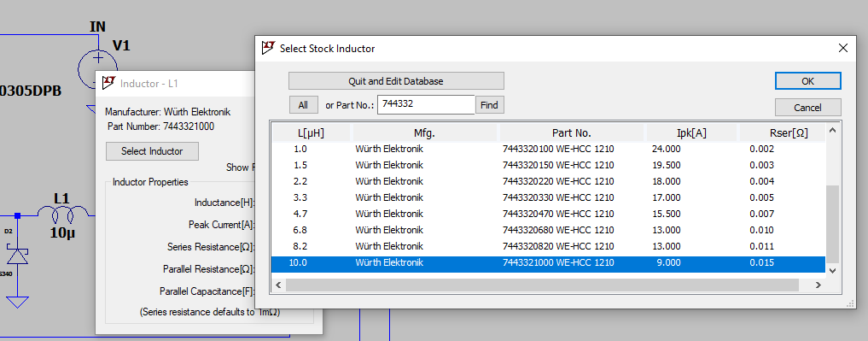Click inductance value 6.8 in list
The image size is (868, 341).
pyautogui.click(x=300, y=230)
